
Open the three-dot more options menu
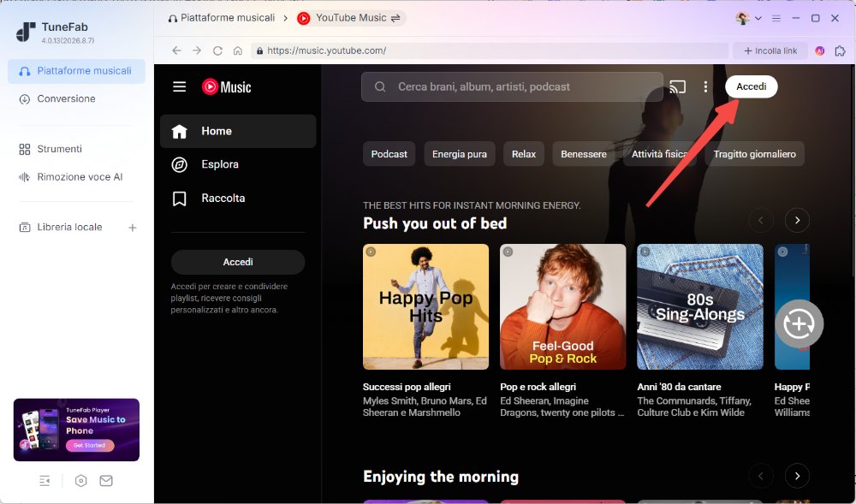coord(705,86)
